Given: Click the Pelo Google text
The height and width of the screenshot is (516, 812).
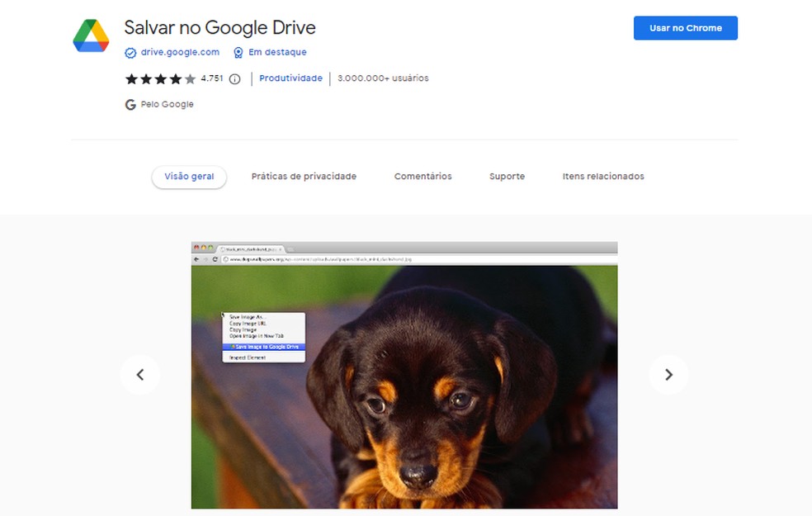Looking at the screenshot, I should tap(168, 105).
